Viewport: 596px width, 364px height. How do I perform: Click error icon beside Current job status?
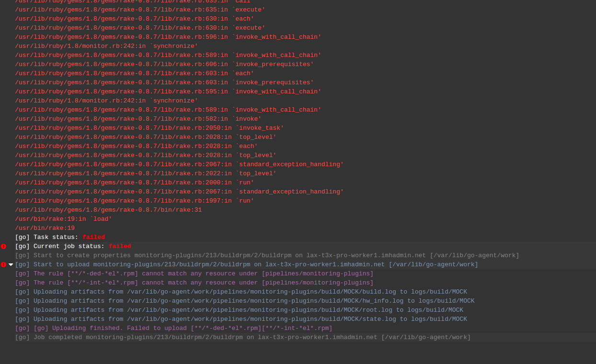[3, 246]
